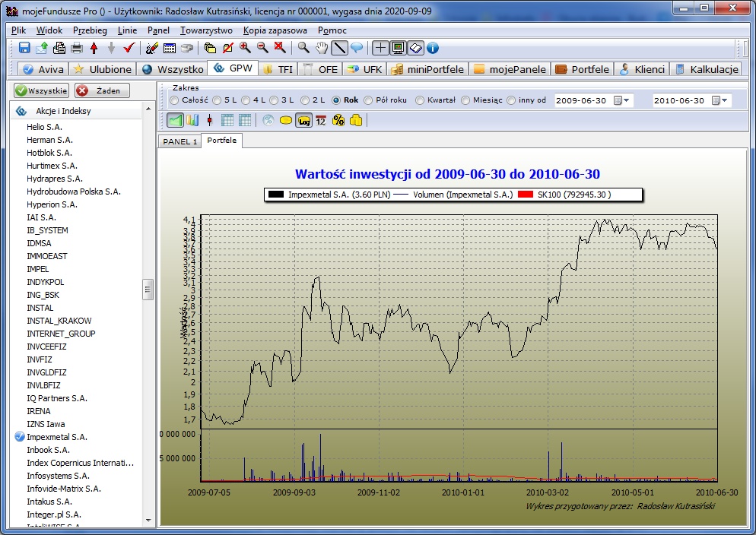Screen dimensions: 756x535
Task: Select Hydrobudowa Polska S.A. in the list
Action: coord(73,192)
